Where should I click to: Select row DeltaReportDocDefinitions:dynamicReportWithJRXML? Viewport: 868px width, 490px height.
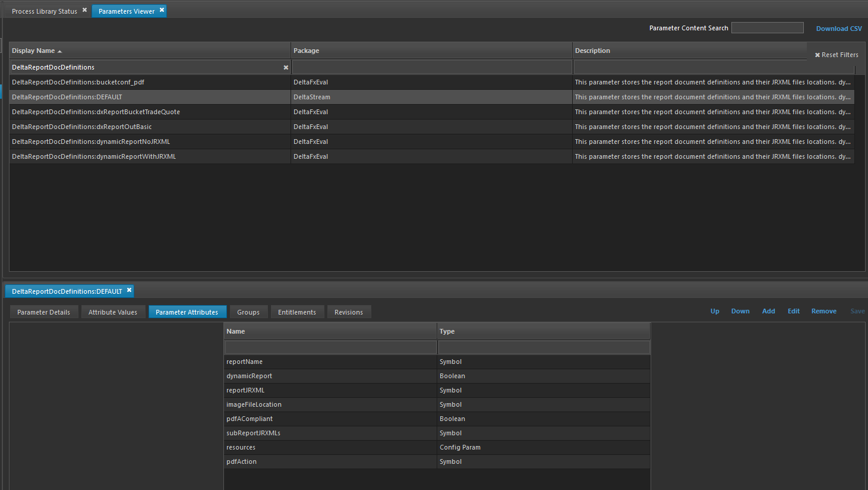432,156
